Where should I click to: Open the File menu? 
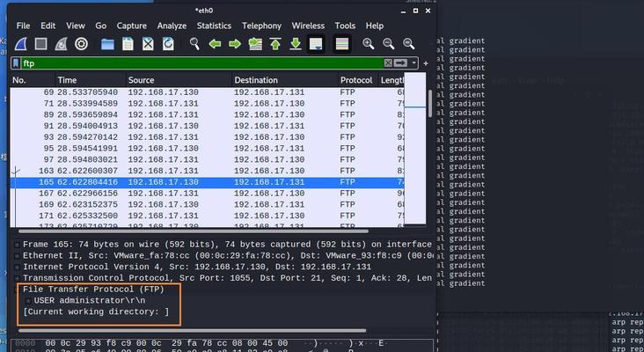[23, 26]
